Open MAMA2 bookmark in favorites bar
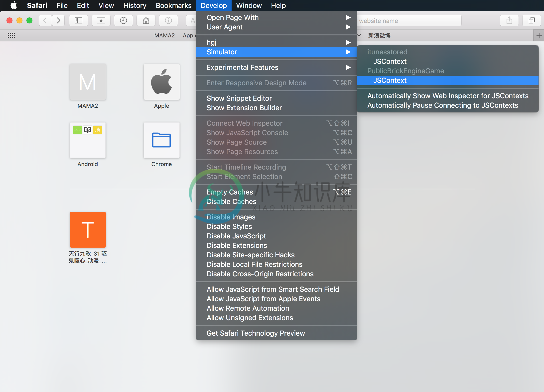 click(164, 35)
